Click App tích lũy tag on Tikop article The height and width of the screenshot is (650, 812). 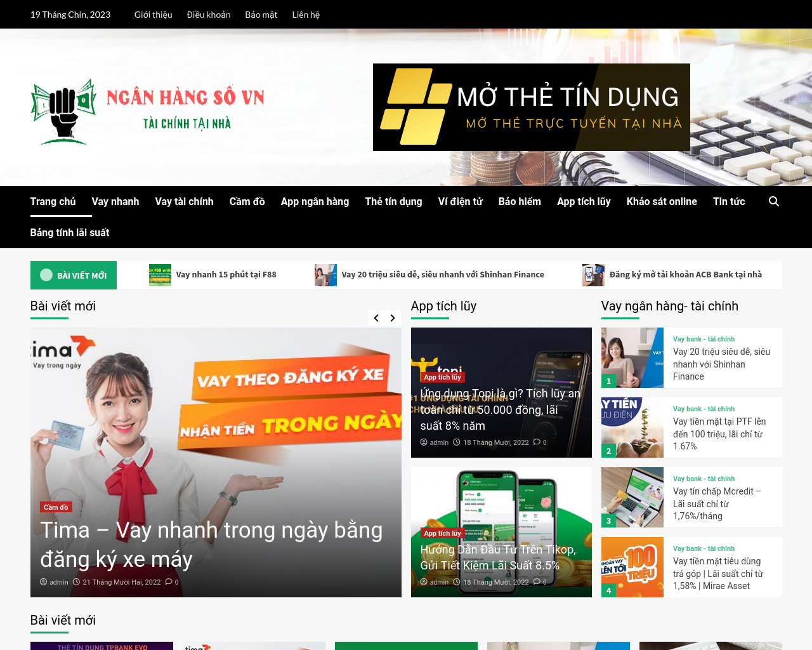(442, 533)
